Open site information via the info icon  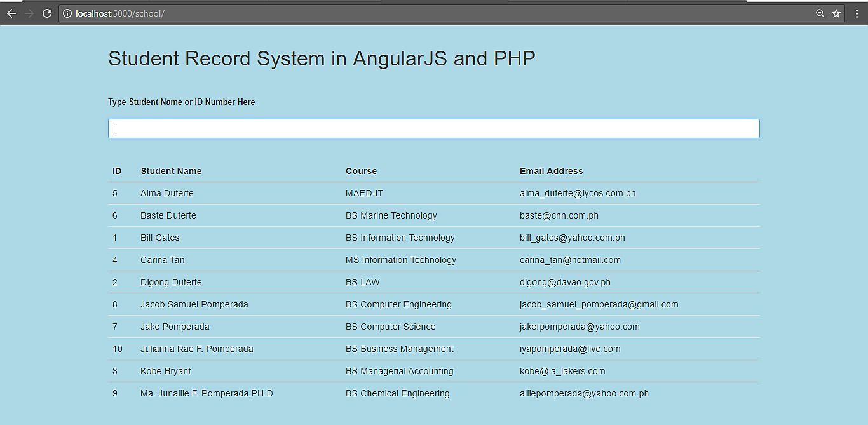click(66, 13)
